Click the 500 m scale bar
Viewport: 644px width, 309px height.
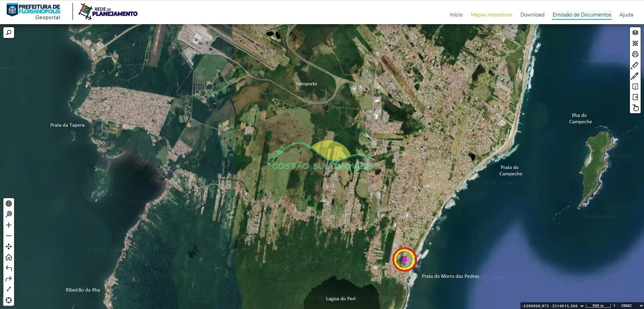598,306
